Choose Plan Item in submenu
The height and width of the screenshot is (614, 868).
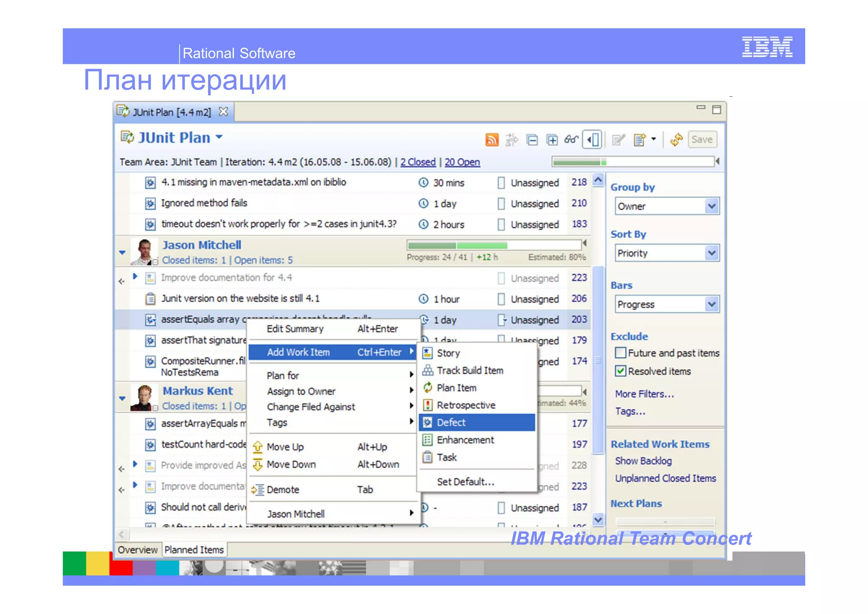click(477, 388)
